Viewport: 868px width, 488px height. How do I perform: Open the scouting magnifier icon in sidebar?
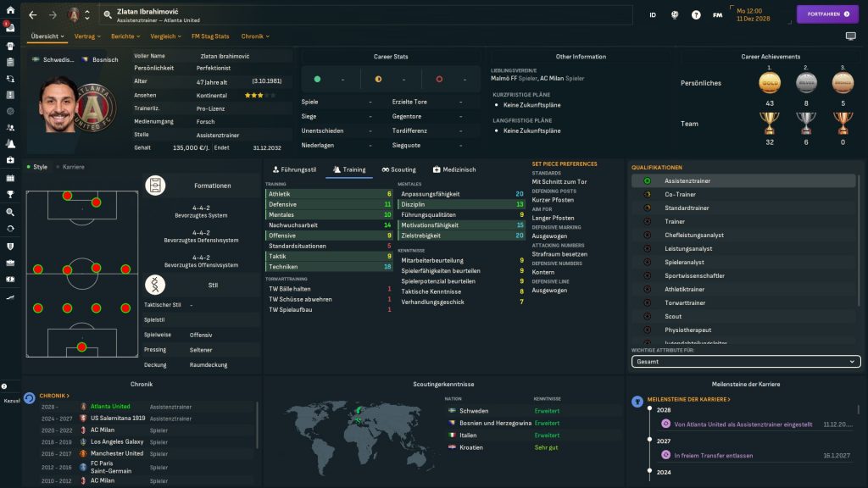tap(10, 212)
